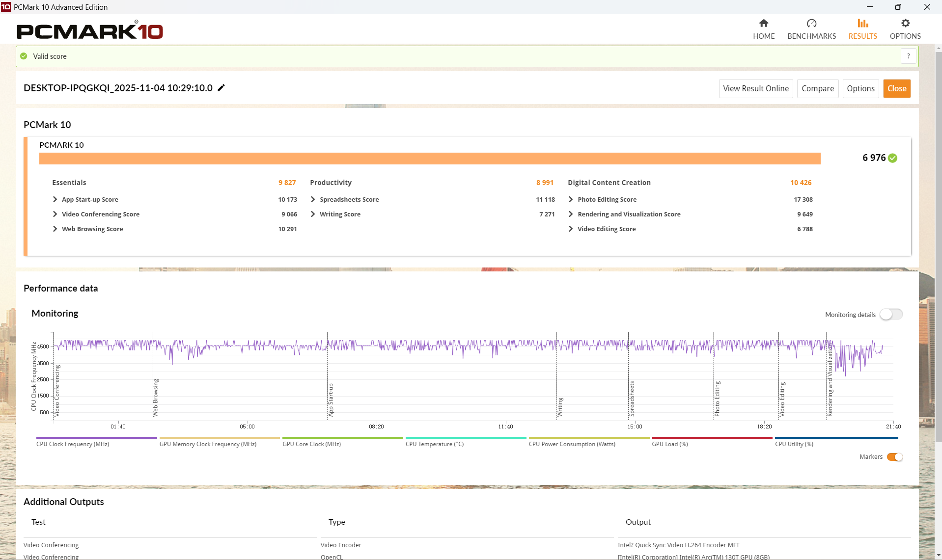Viewport: 942px width, 560px height.
Task: Open Options gear icon in header
Action: (905, 24)
